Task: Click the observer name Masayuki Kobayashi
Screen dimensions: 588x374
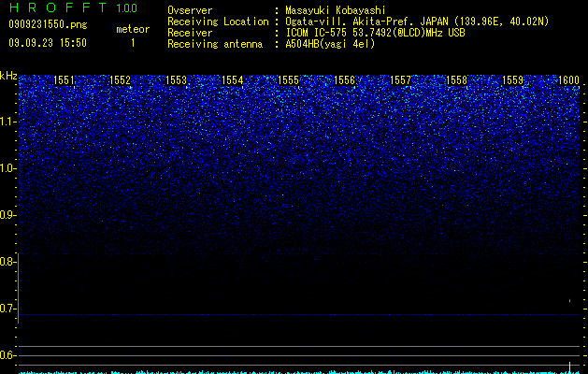Action: pyautogui.click(x=336, y=10)
